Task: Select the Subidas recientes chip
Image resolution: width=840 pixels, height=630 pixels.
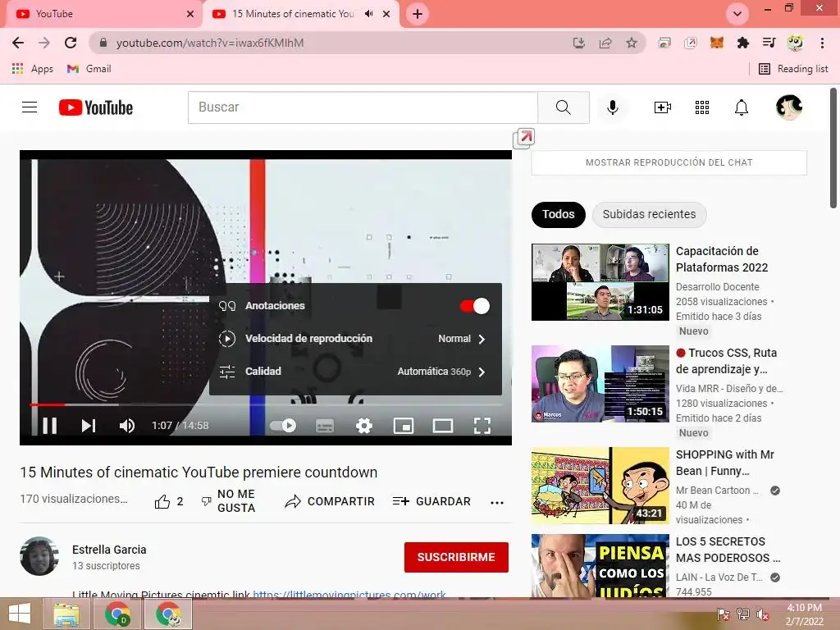Action: click(650, 214)
